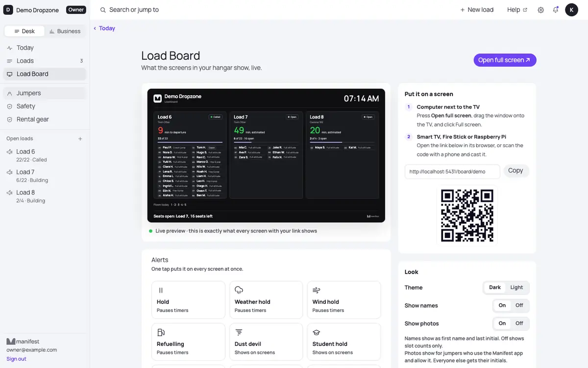Click the 'Put it on a screen' heading

coord(429,94)
